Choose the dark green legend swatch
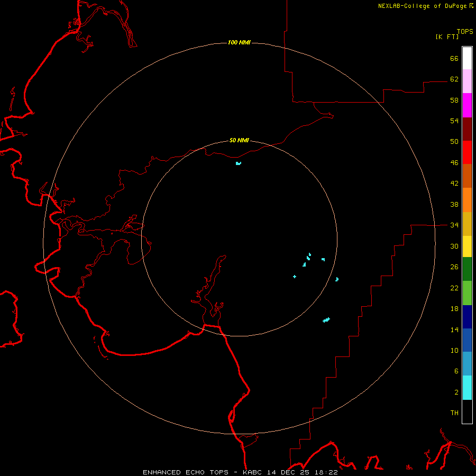Image resolution: width=476 pixels, height=476 pixels. [467, 269]
